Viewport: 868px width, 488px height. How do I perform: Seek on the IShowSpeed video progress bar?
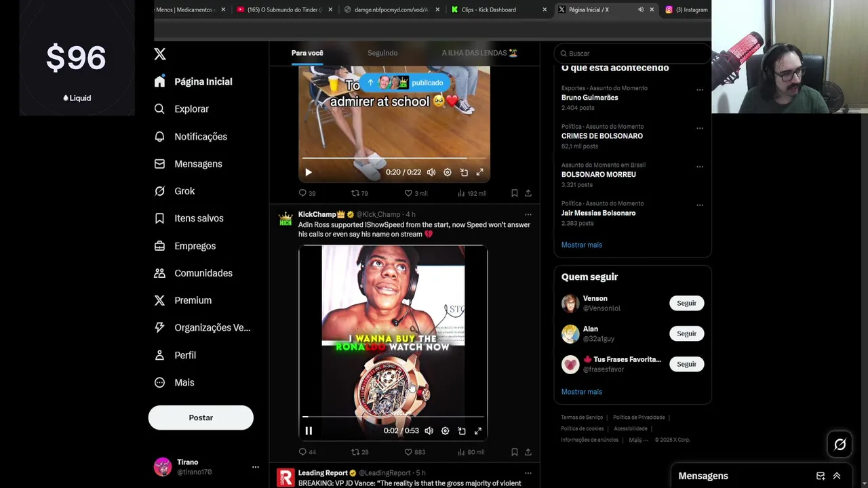[393, 417]
